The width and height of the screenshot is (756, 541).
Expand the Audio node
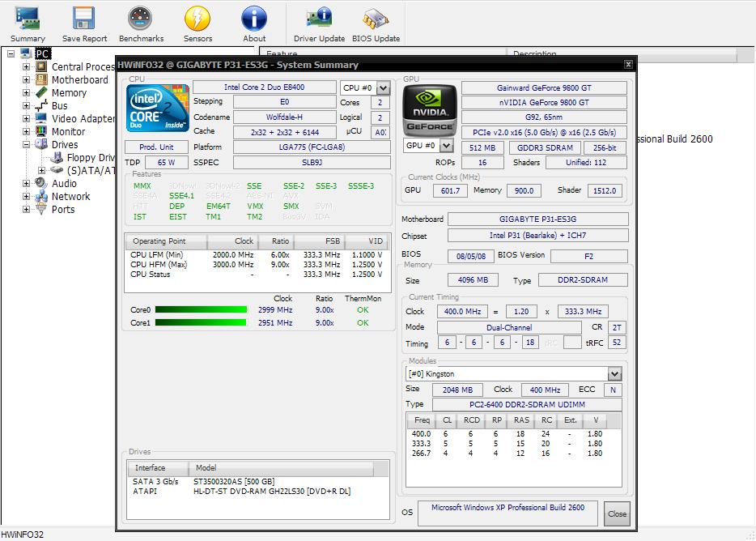26,183
